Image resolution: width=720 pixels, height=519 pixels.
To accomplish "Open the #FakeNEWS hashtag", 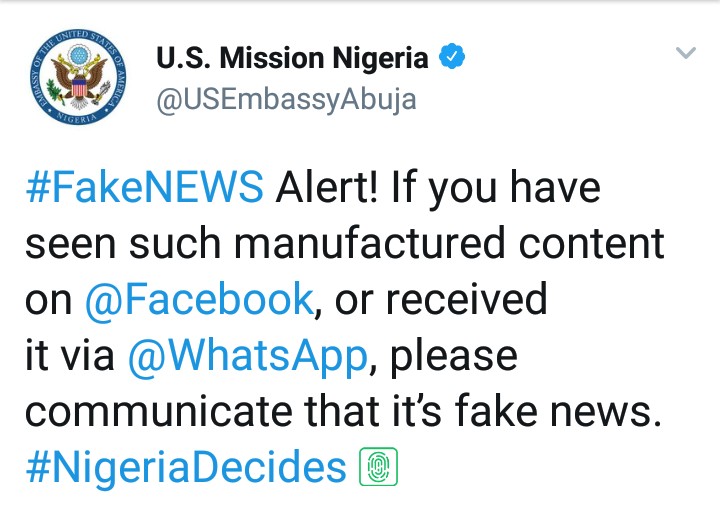I will pos(144,187).
